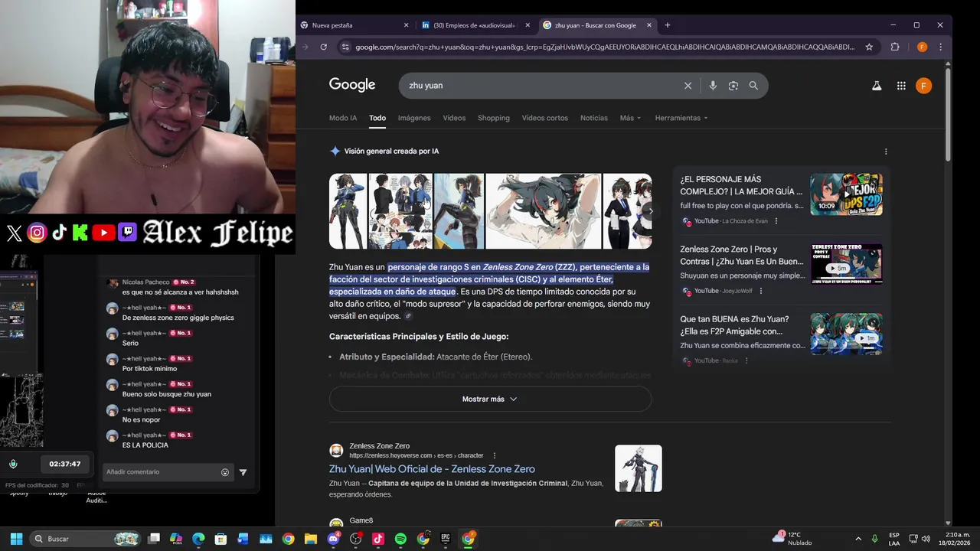The height and width of the screenshot is (551, 980).
Task: Toggle the stream microphone button
Action: pos(13,464)
